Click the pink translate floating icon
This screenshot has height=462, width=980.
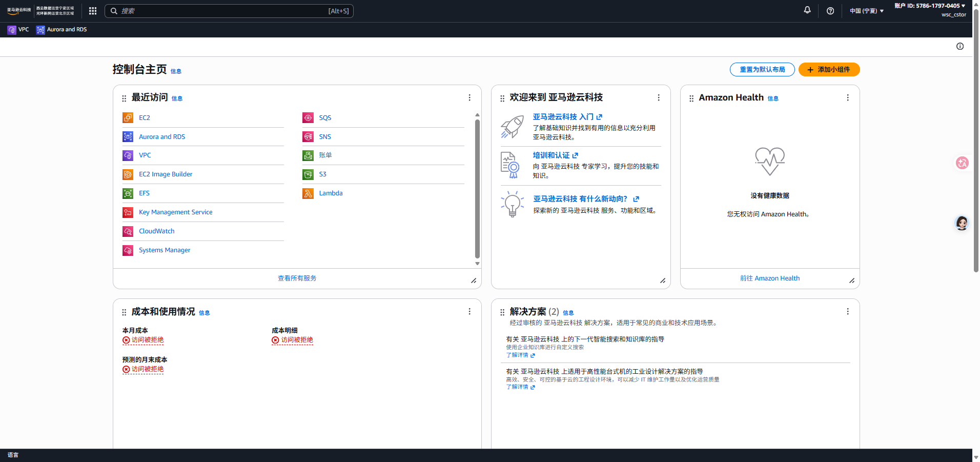(x=962, y=163)
